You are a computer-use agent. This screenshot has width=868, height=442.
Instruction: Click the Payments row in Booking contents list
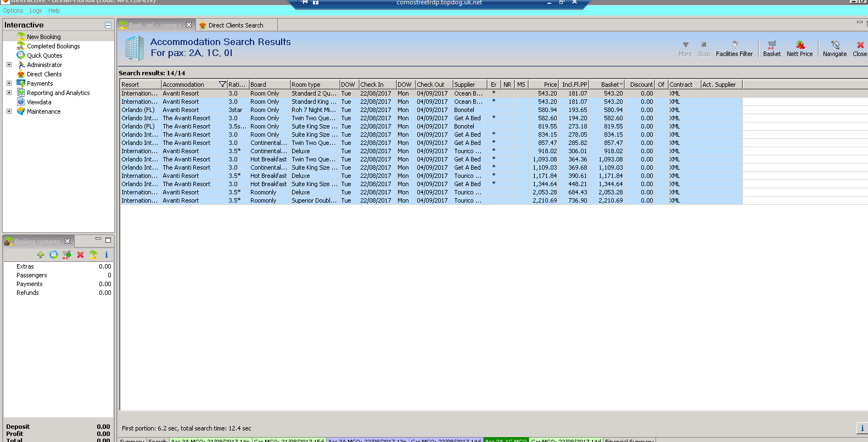tap(58, 284)
